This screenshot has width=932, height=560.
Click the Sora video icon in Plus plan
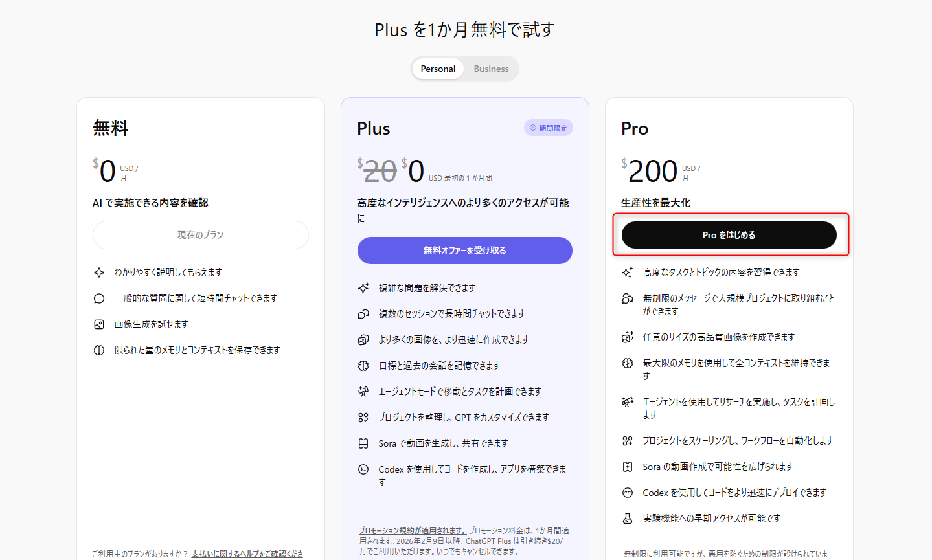pyautogui.click(x=363, y=443)
